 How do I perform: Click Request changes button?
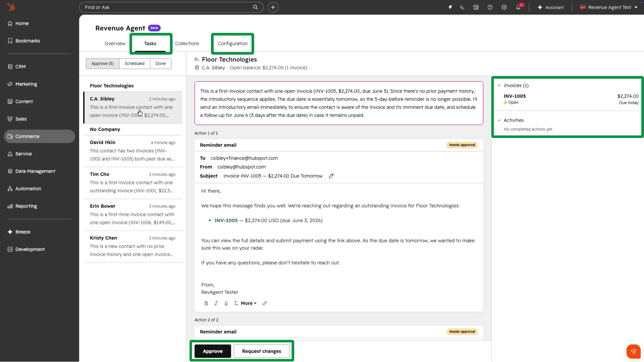click(x=262, y=351)
